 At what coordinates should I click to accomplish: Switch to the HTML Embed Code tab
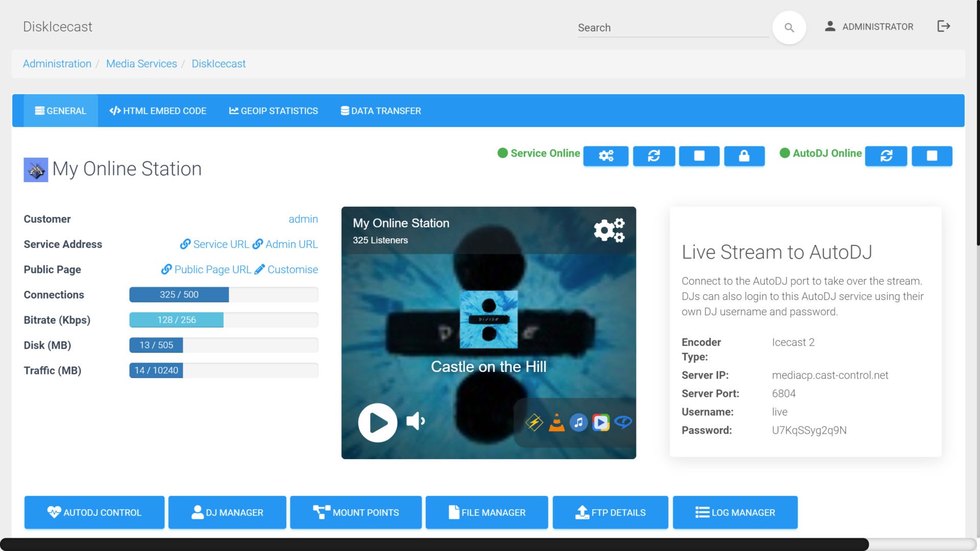[x=158, y=111]
